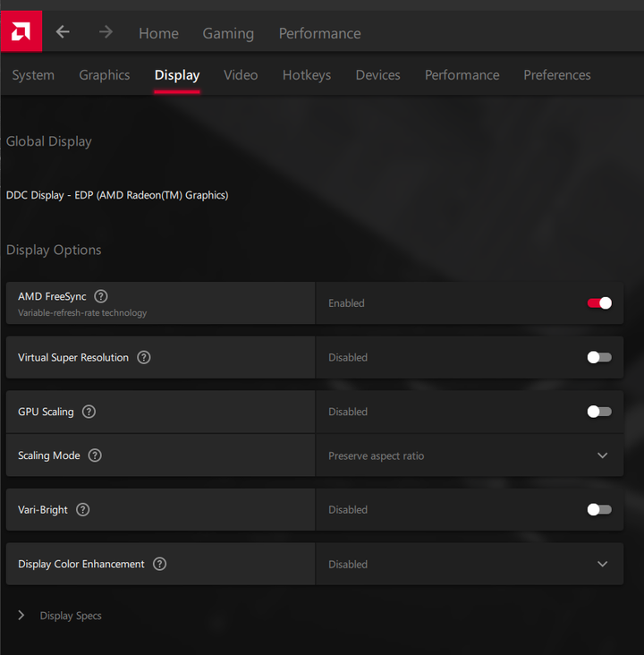
Task: Open Vari-Bright help icon
Action: [82, 510]
